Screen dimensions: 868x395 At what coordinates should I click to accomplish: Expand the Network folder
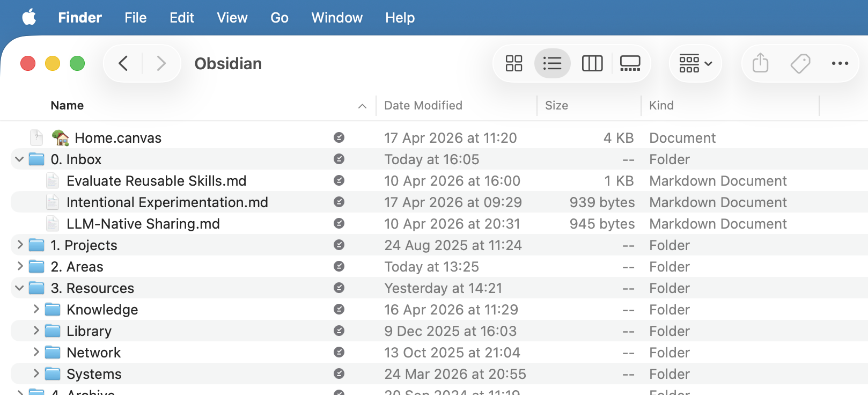(36, 352)
